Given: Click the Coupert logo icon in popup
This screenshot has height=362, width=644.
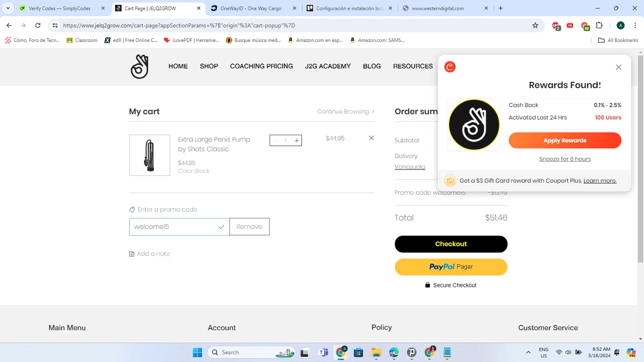Looking at the screenshot, I should pyautogui.click(x=450, y=67).
